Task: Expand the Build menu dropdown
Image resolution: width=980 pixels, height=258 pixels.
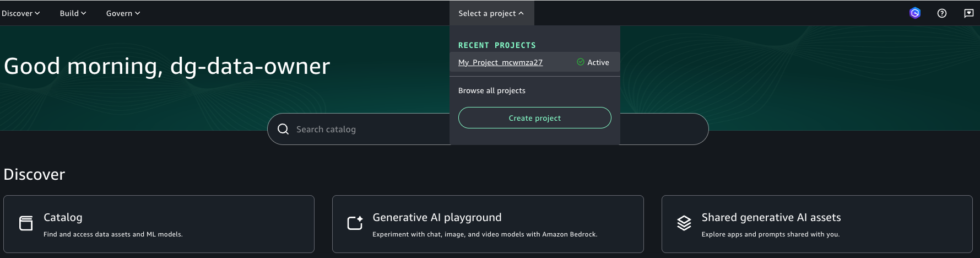Action: [x=73, y=13]
